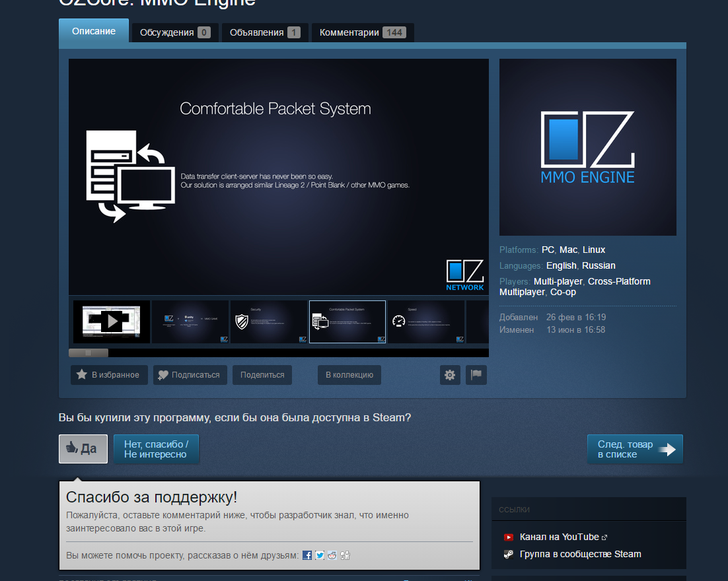
Task: Click the Спасибо за поддержку! heading
Action: coord(151,497)
